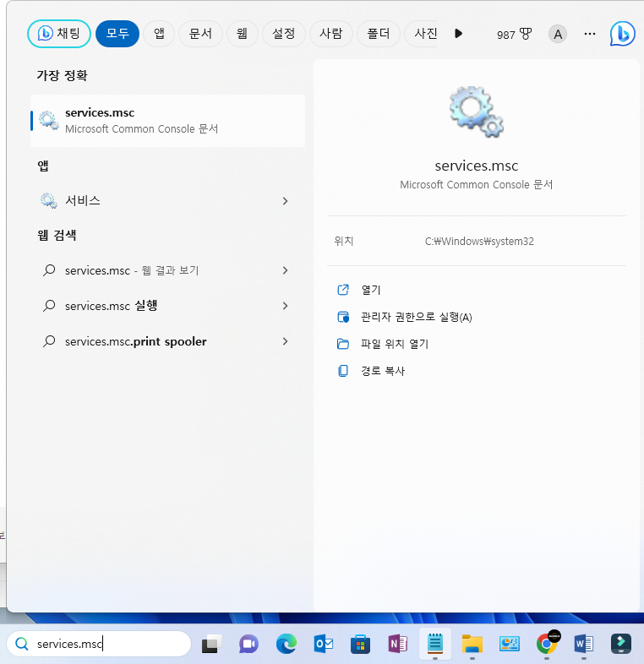Click the folder icon for 파일 위치 열기
The image size is (644, 664).
343,344
